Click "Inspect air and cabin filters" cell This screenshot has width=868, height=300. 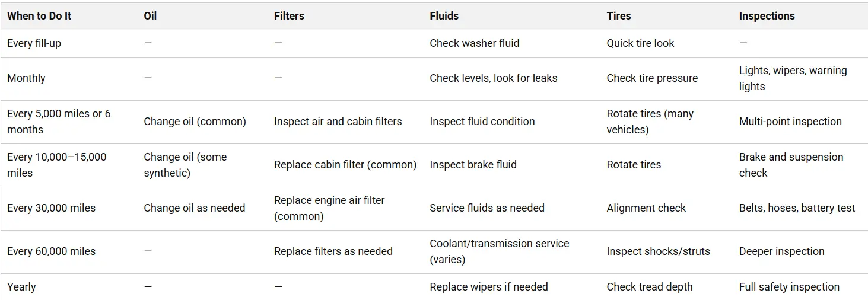point(338,122)
